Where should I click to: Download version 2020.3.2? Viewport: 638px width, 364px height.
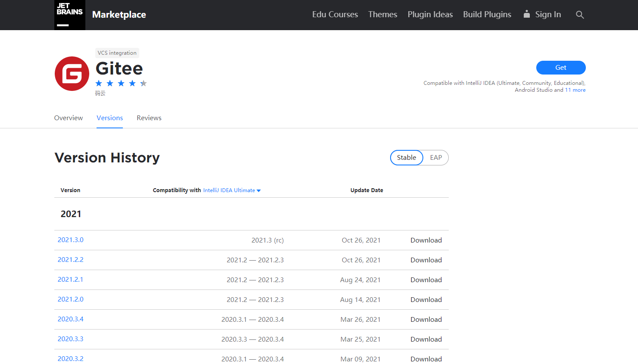tap(426, 359)
